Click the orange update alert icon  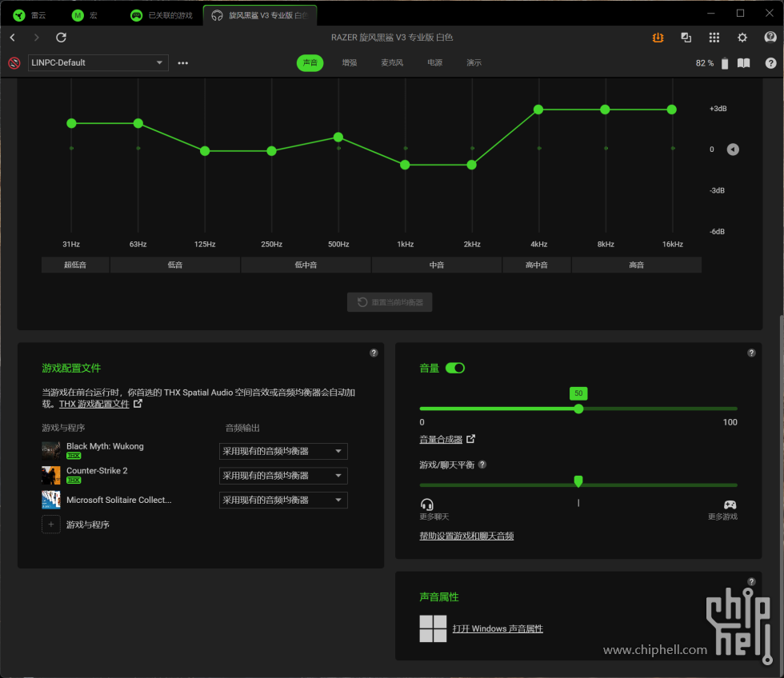pyautogui.click(x=658, y=38)
